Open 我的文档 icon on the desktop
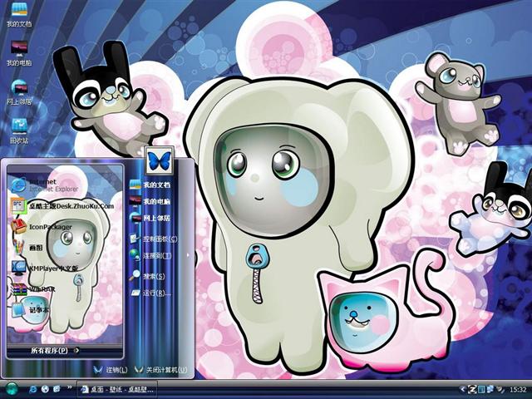Viewport: 532px width, 399px height. point(19,15)
